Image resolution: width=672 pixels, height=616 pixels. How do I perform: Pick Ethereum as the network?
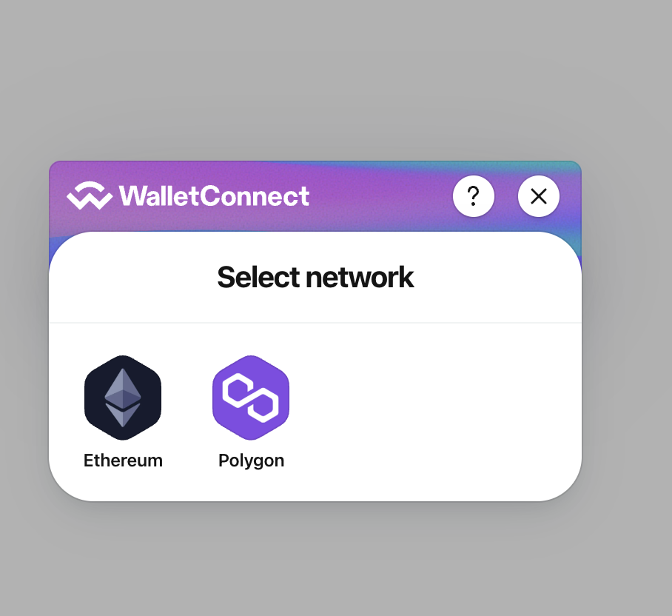tap(123, 412)
